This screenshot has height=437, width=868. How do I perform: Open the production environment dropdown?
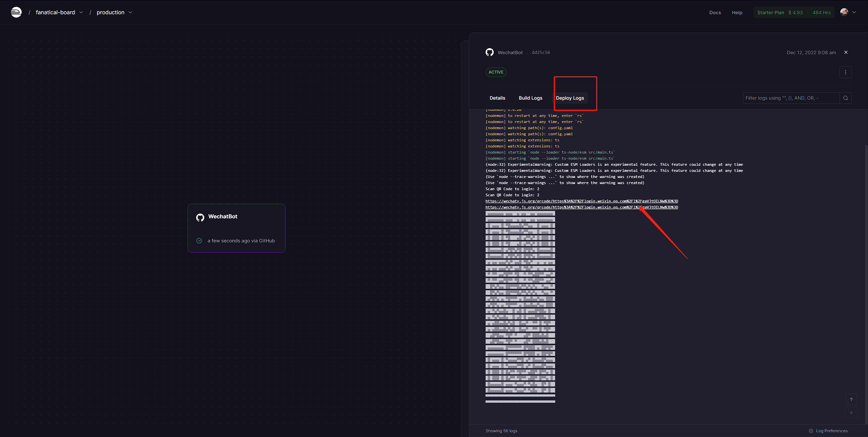(x=114, y=12)
